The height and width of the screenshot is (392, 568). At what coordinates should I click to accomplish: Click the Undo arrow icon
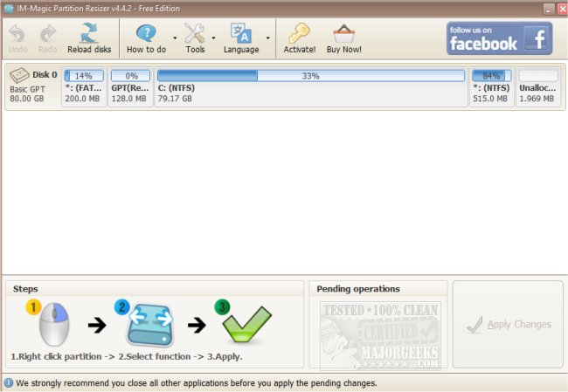(x=17, y=33)
